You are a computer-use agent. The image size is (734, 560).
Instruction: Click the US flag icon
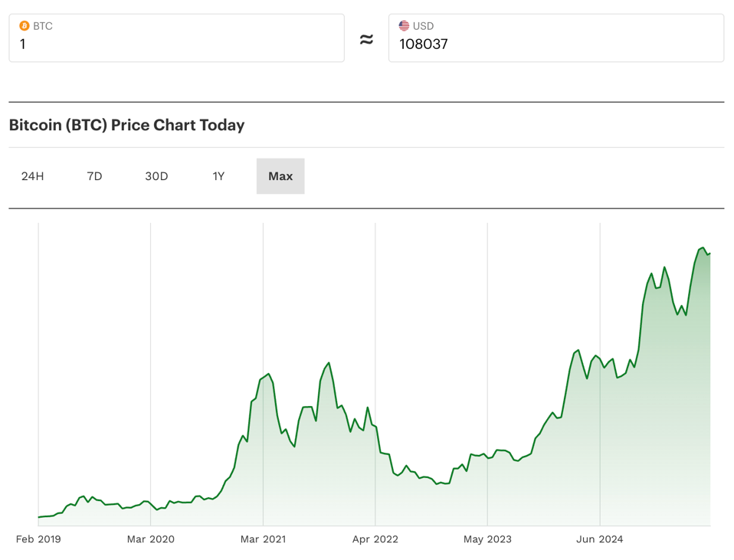(x=404, y=26)
